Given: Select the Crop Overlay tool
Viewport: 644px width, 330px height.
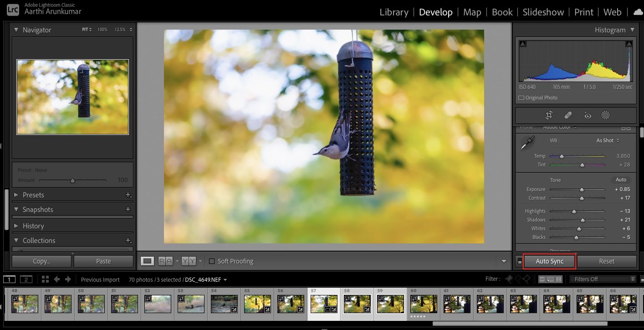Looking at the screenshot, I should 549,115.
